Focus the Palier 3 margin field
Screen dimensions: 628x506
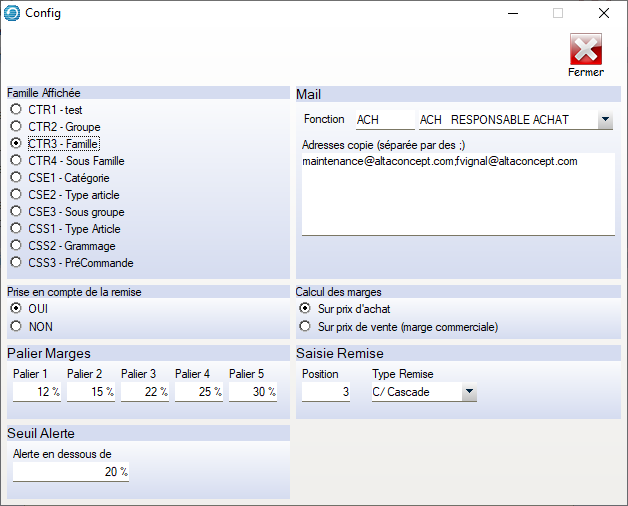[144, 392]
